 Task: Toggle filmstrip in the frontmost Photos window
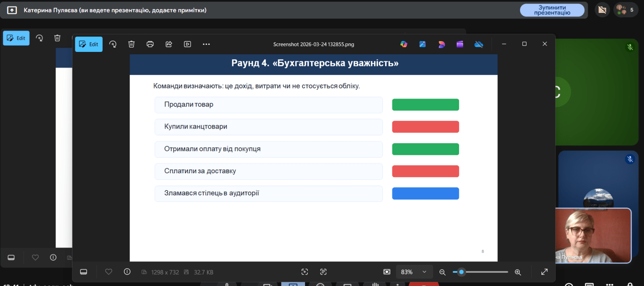(x=84, y=272)
